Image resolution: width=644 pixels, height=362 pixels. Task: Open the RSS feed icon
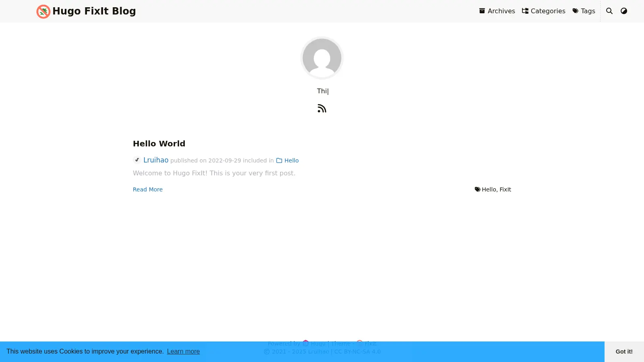[322, 109]
